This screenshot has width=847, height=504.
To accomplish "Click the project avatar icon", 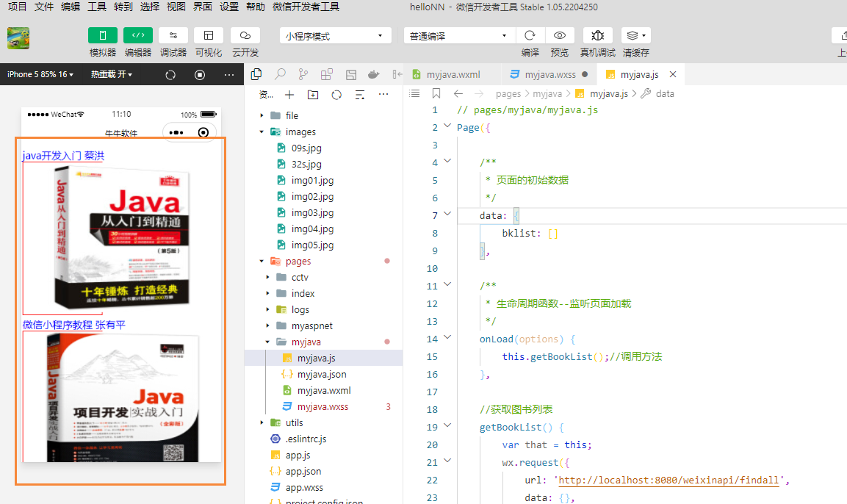I will (x=18, y=38).
